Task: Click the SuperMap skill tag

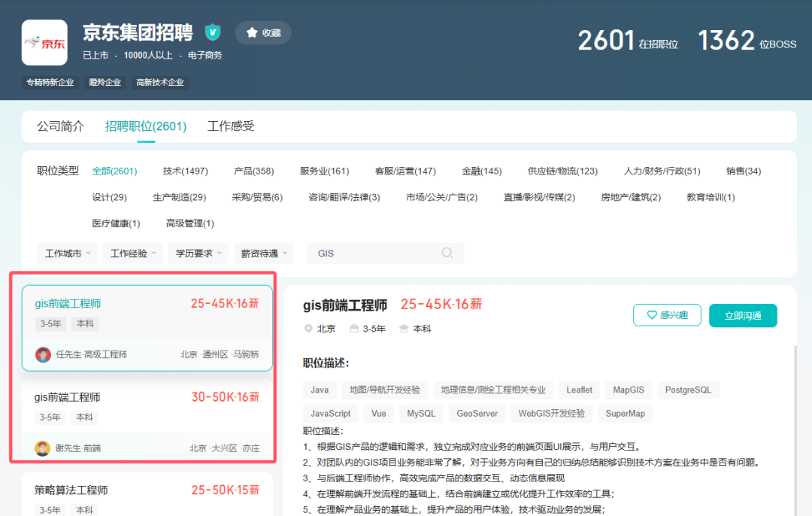Action: pyautogui.click(x=625, y=414)
